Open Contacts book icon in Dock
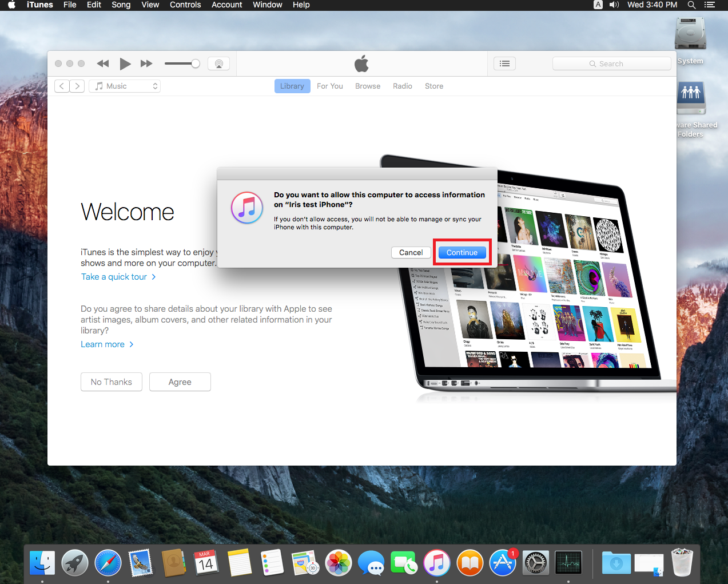The width and height of the screenshot is (728, 584). coord(174,563)
